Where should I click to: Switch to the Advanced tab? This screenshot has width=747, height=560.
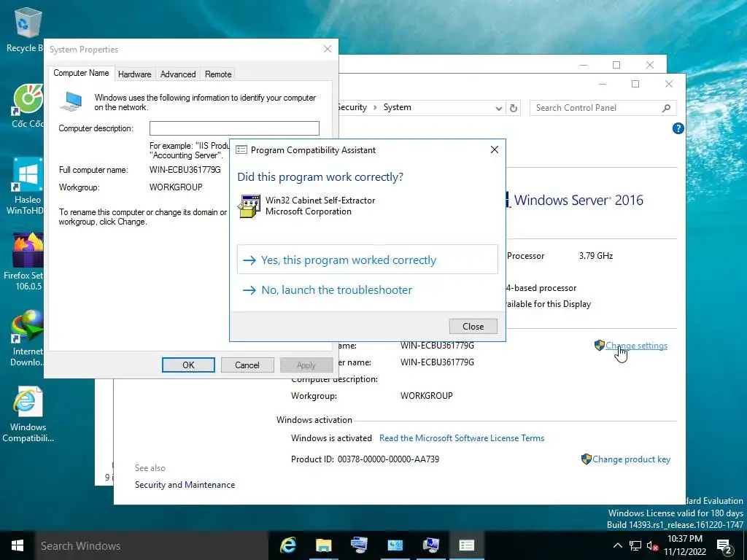(x=178, y=74)
